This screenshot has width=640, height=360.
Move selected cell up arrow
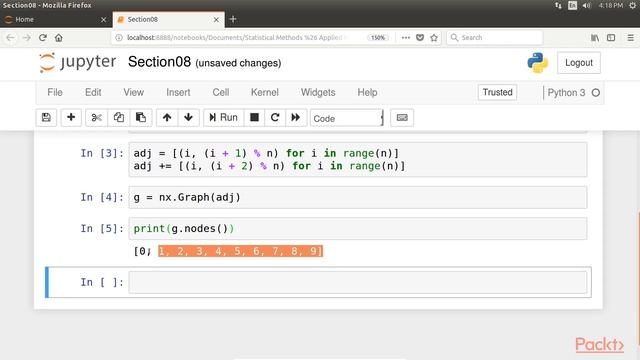coord(167,118)
